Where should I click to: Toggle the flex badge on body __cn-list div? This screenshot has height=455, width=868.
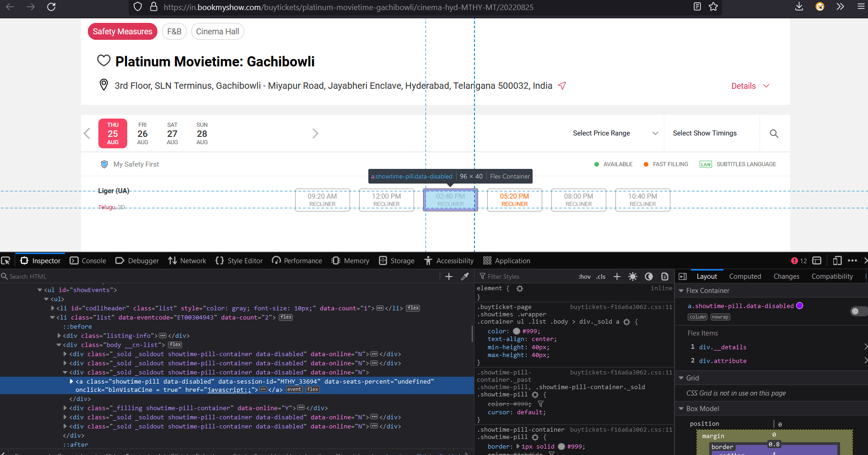175,345
